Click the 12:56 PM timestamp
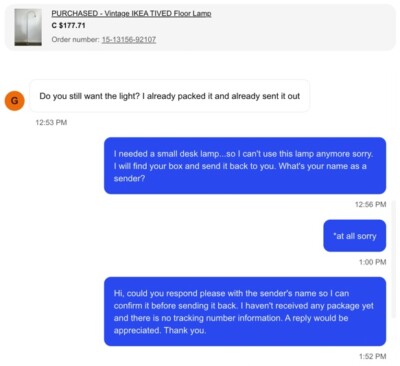This screenshot has height=366, width=400. 371,204
